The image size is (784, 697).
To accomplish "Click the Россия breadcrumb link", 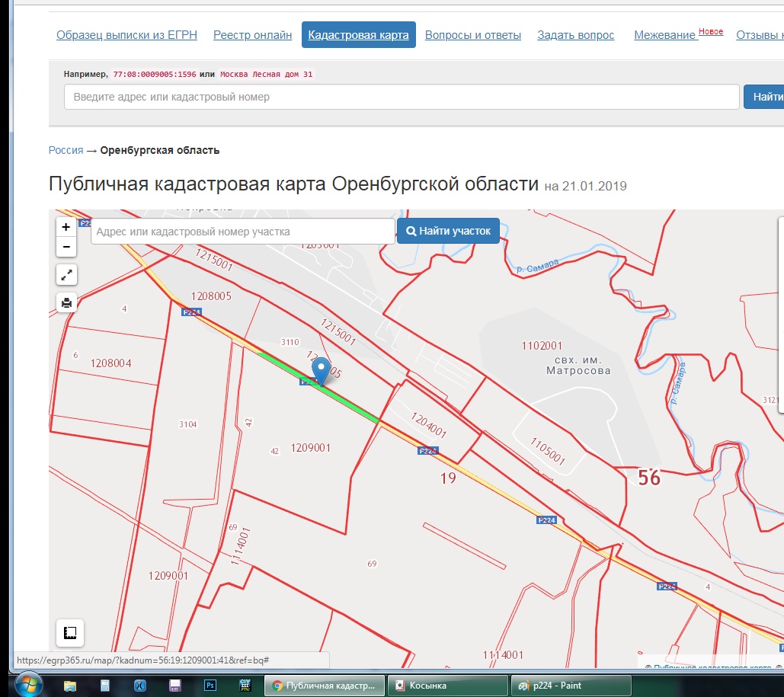I will 66,150.
